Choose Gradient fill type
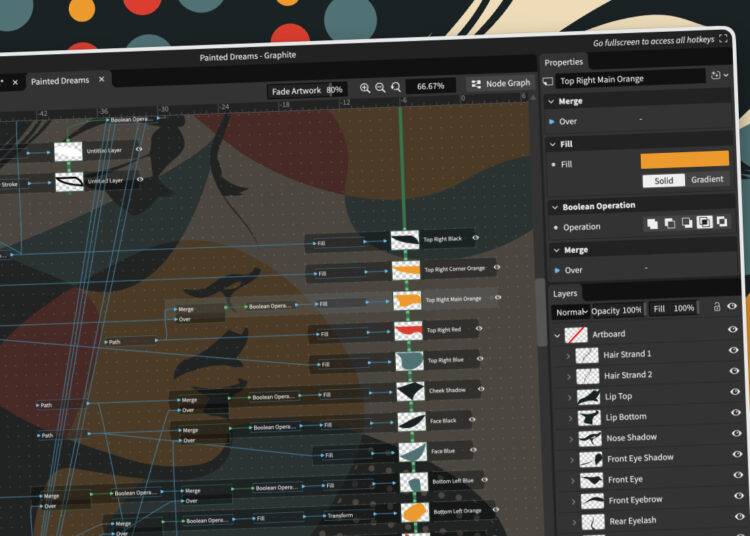 click(x=707, y=179)
